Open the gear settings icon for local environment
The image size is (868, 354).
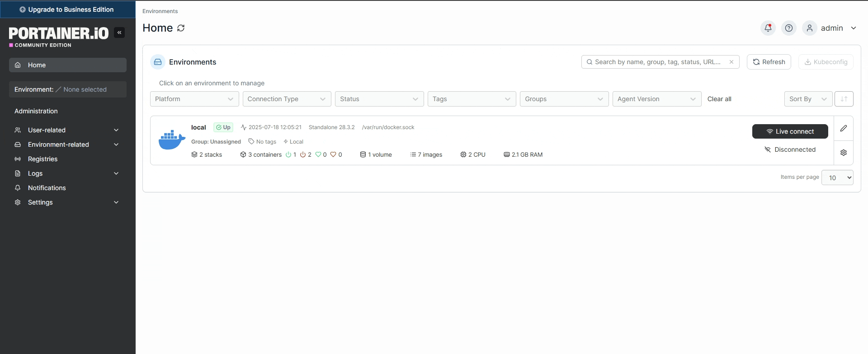pos(843,153)
